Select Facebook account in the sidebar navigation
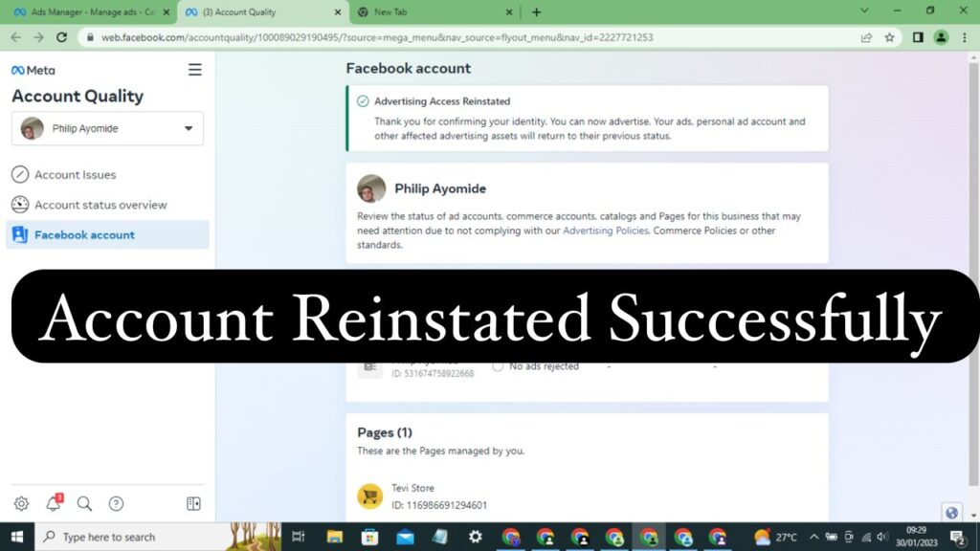Viewport: 980px width, 551px height. point(107,235)
